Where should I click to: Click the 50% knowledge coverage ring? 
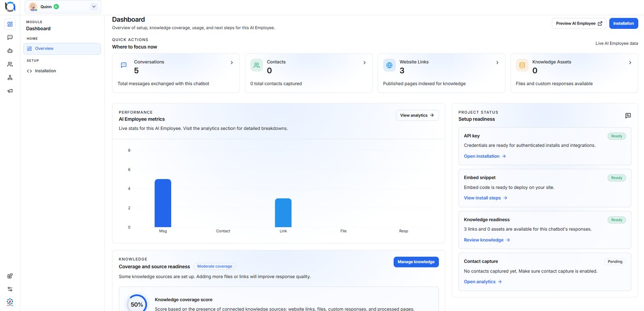(137, 304)
